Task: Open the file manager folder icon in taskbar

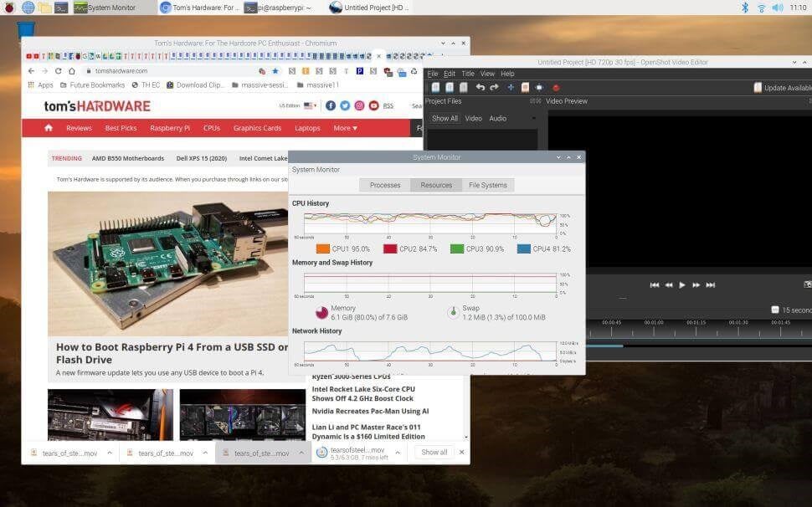Action: click(x=44, y=8)
